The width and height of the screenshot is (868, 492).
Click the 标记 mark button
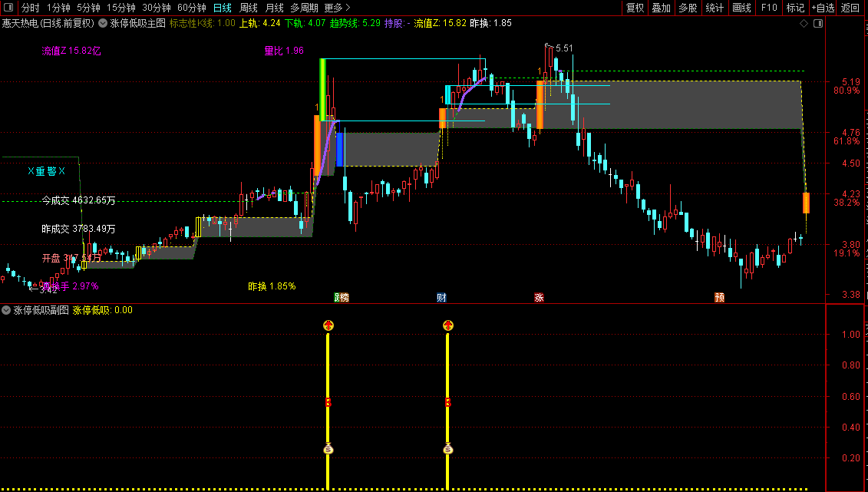tap(796, 8)
